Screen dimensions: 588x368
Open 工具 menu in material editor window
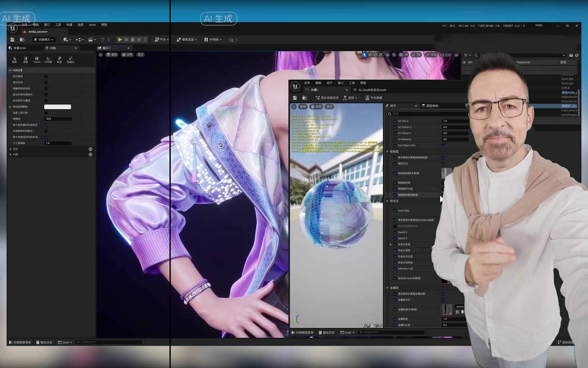352,83
